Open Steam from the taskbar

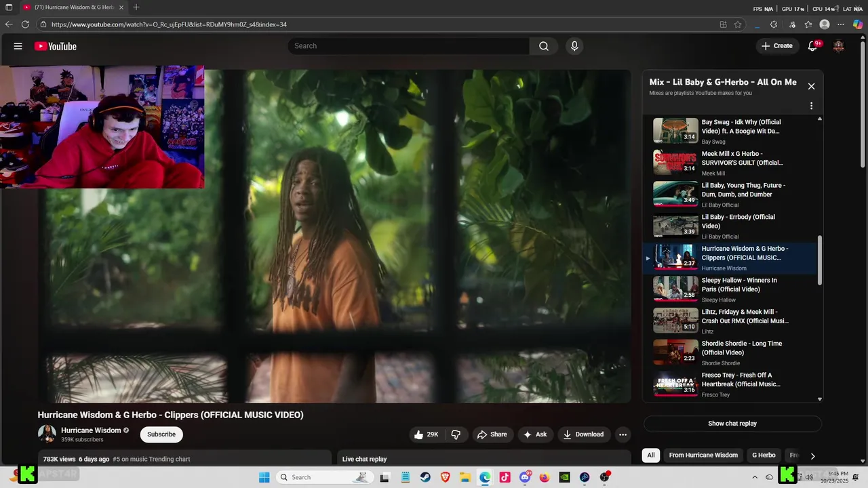pos(425,477)
